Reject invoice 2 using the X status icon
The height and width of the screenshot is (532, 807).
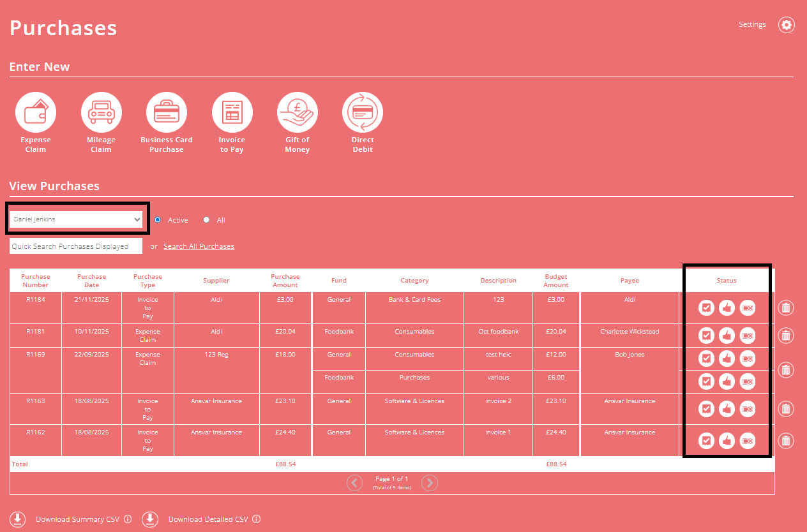[x=747, y=408]
